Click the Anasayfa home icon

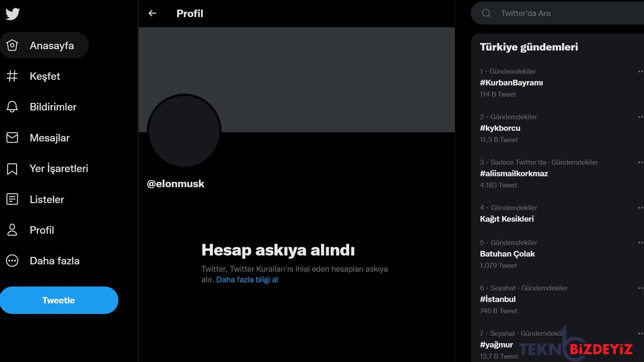coord(12,45)
